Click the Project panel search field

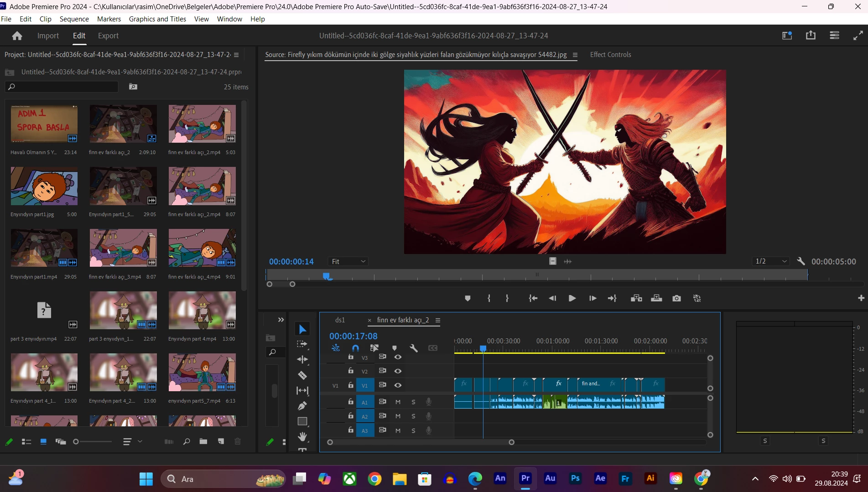click(62, 87)
